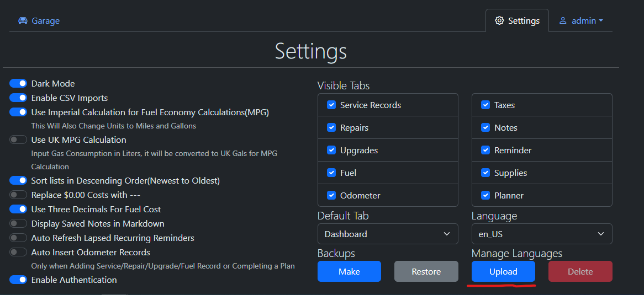Click Upload under Manage Languages
644x295 pixels.
click(503, 271)
